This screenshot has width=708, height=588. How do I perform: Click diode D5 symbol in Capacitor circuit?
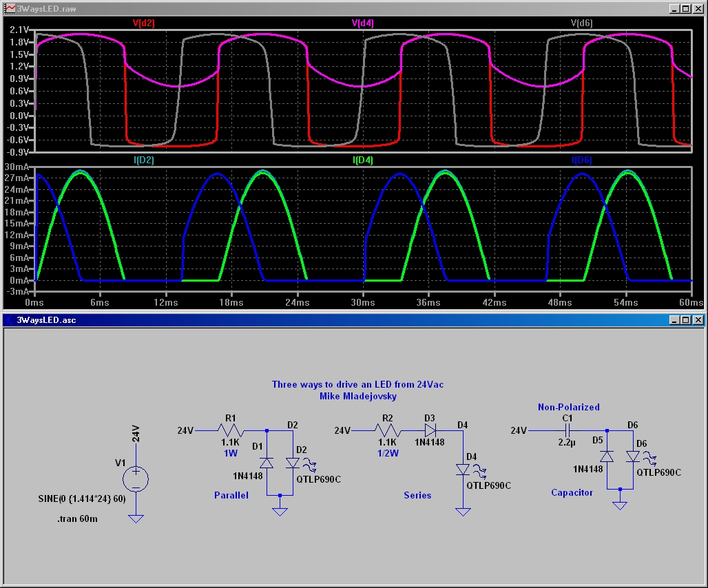pos(607,456)
